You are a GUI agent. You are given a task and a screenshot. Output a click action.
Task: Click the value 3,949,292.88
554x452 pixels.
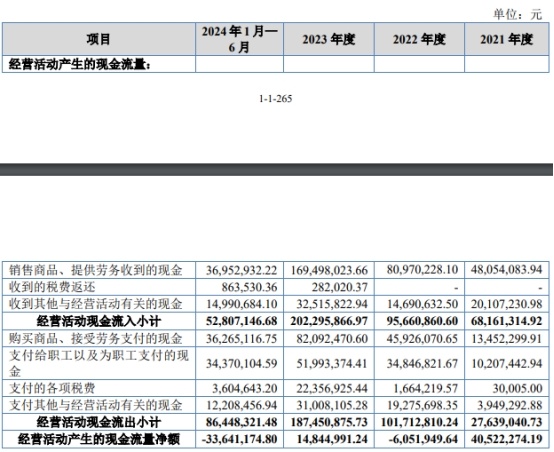pos(509,405)
